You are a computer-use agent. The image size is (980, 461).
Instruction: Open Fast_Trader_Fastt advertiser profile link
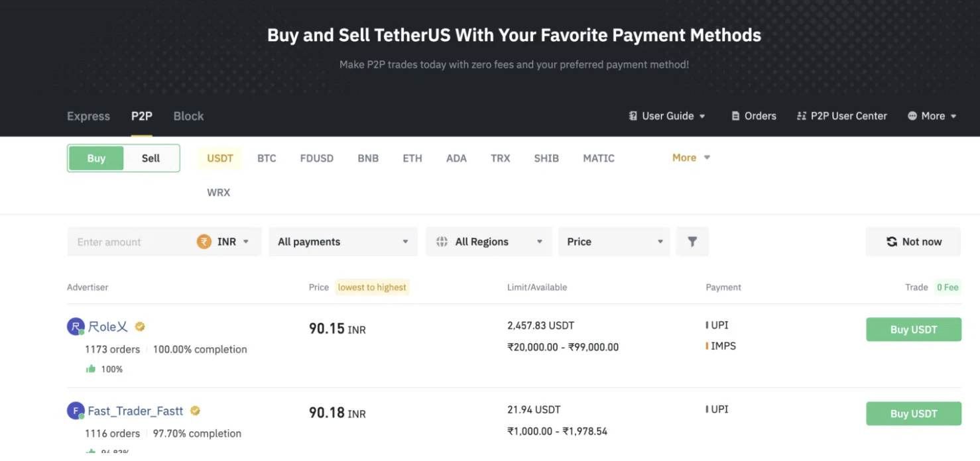pyautogui.click(x=135, y=411)
